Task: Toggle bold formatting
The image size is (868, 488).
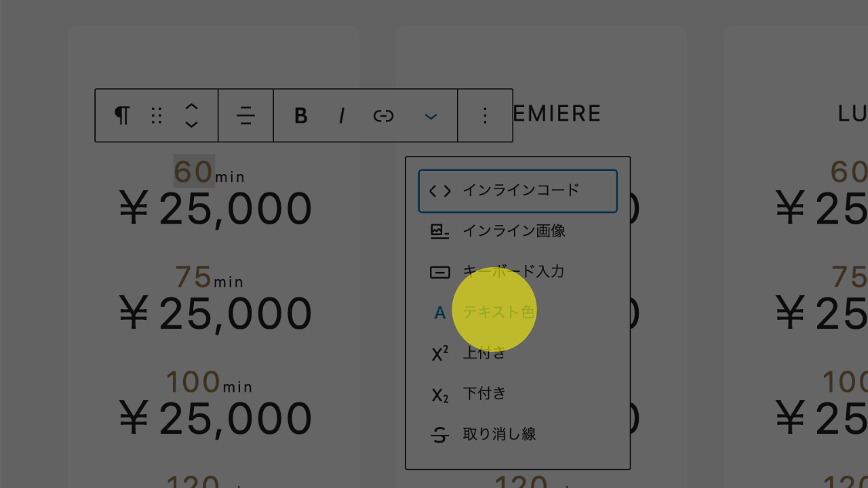Action: [300, 116]
